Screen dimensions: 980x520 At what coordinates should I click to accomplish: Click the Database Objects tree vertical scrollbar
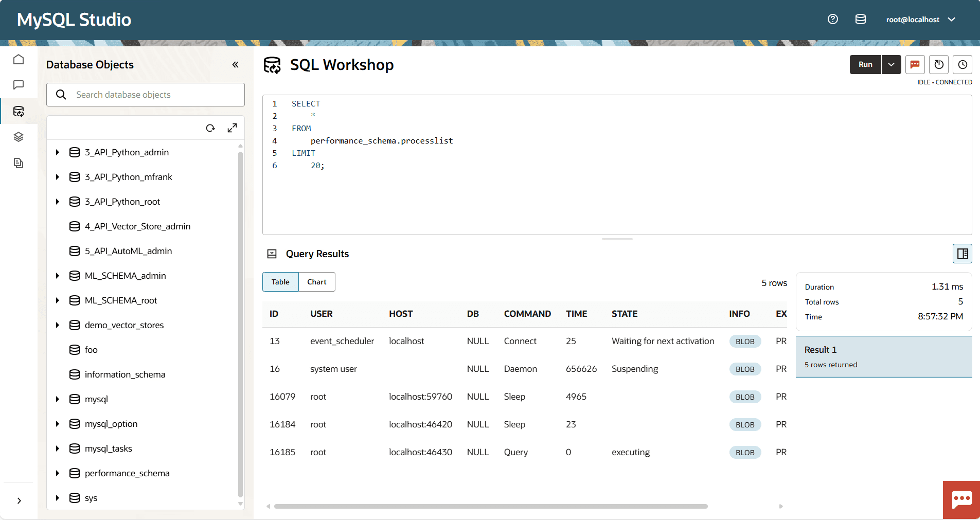coord(240,324)
